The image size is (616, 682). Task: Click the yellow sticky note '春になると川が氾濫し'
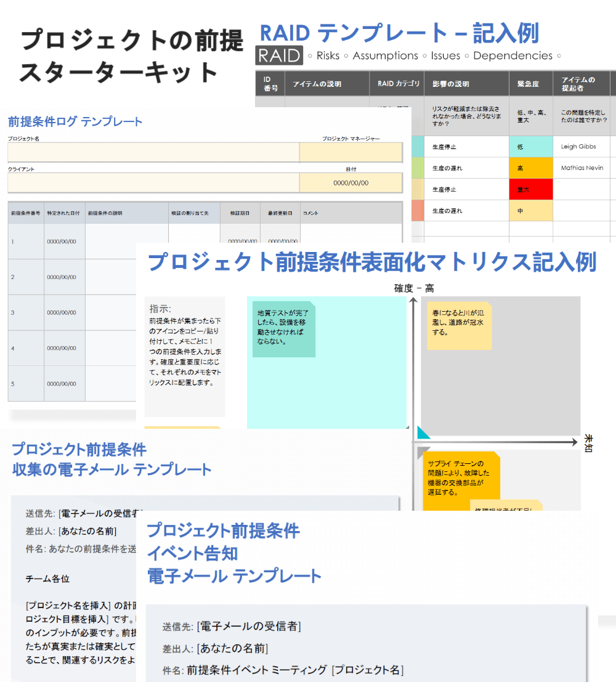tap(460, 326)
